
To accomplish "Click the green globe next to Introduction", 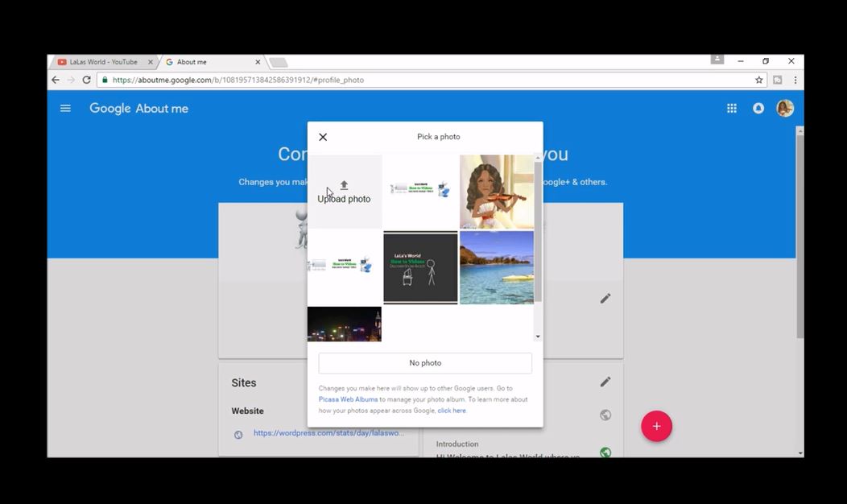I will [605, 452].
